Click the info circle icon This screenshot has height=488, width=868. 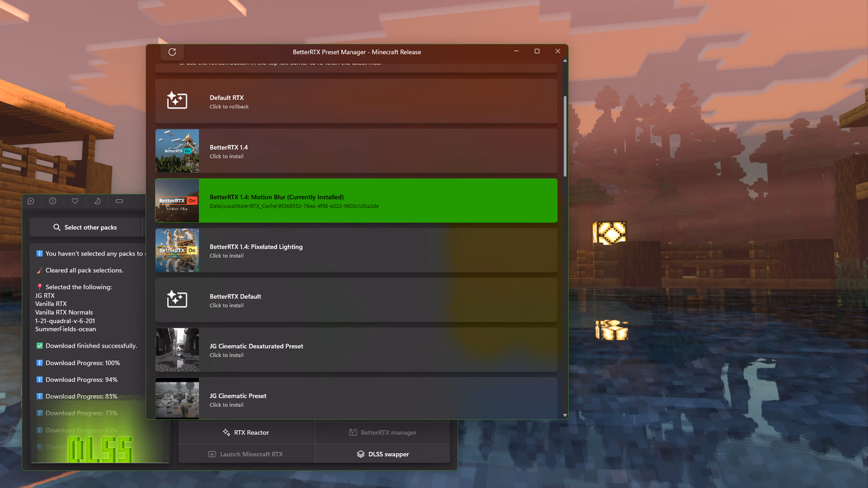click(x=52, y=201)
